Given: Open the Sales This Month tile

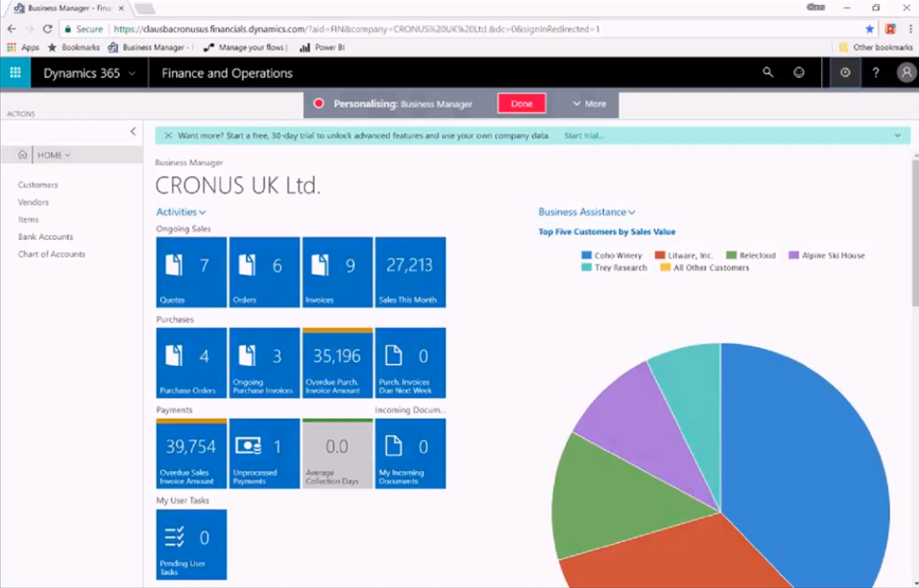Looking at the screenshot, I should 410,272.
